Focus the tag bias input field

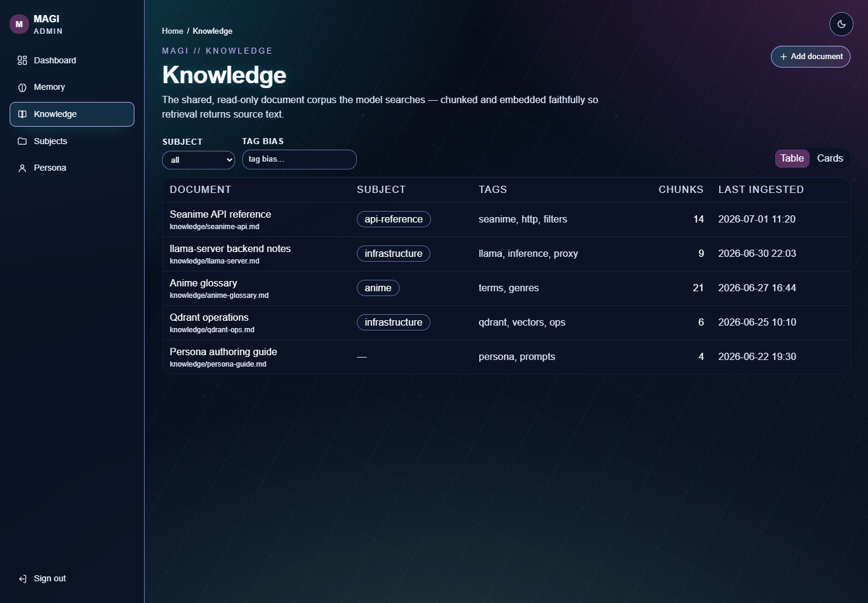299,159
